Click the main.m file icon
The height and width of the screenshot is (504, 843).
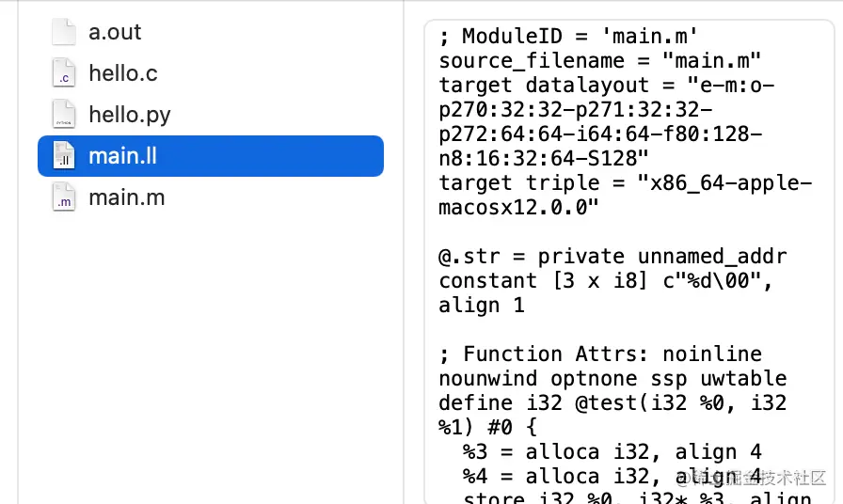pyautogui.click(x=64, y=197)
